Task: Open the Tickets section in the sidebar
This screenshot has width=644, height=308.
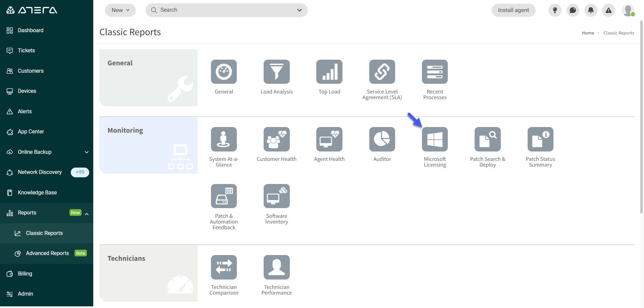Action: (x=26, y=50)
